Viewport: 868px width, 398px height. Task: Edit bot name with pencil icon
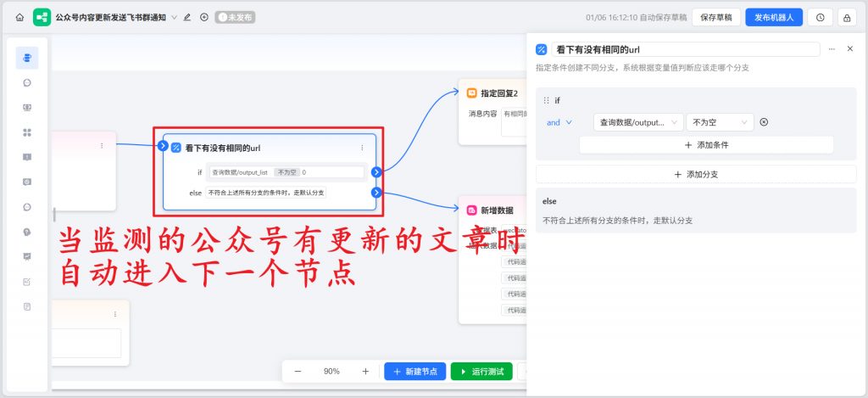coord(187,17)
